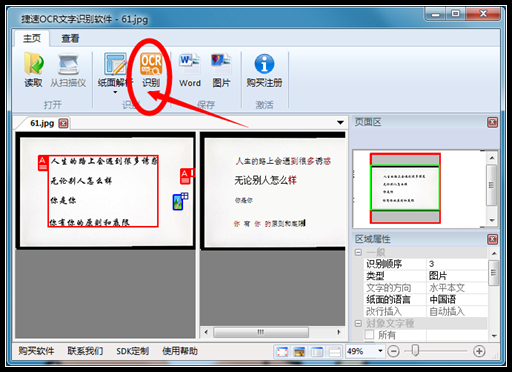The height and width of the screenshot is (372, 512).
Task: Click the zoom-in plus icon
Action: [x=479, y=351]
